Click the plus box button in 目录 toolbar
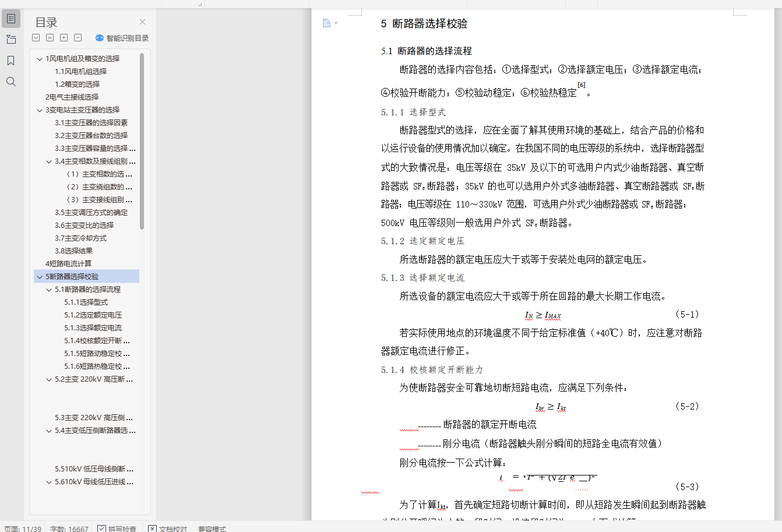Image resolution: width=782 pixels, height=532 pixels. pyautogui.click(x=64, y=38)
